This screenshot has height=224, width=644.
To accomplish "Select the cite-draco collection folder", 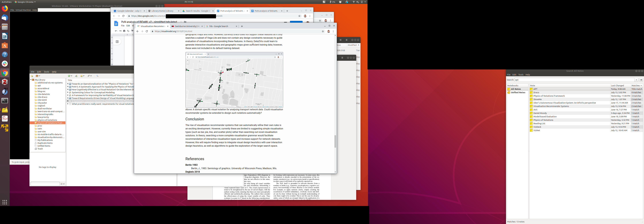I will 42,97.
